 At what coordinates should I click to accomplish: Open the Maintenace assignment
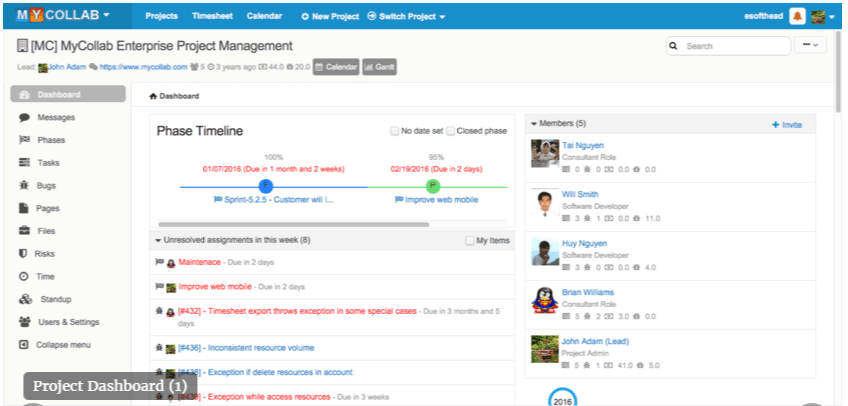(x=200, y=262)
